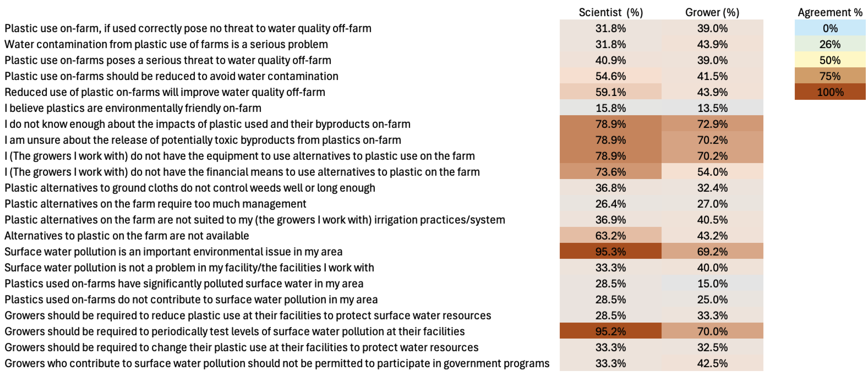Select "Alternatives to plastic on the farm" row label
This screenshot has width=868, height=377.
click(x=127, y=235)
